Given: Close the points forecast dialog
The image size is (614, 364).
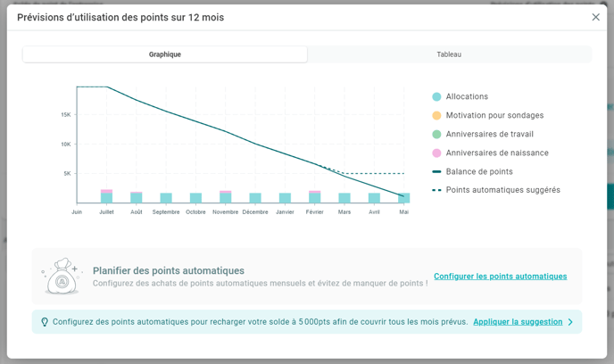Looking at the screenshot, I should click(596, 17).
